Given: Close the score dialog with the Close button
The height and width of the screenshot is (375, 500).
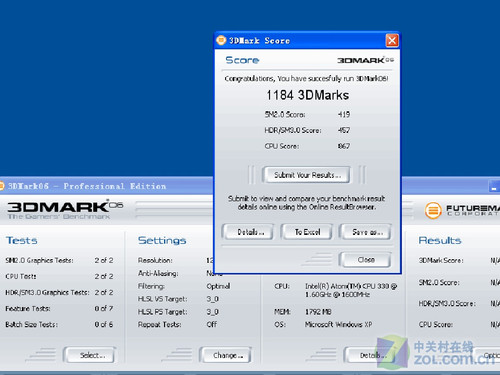Looking at the screenshot, I should pos(365,260).
